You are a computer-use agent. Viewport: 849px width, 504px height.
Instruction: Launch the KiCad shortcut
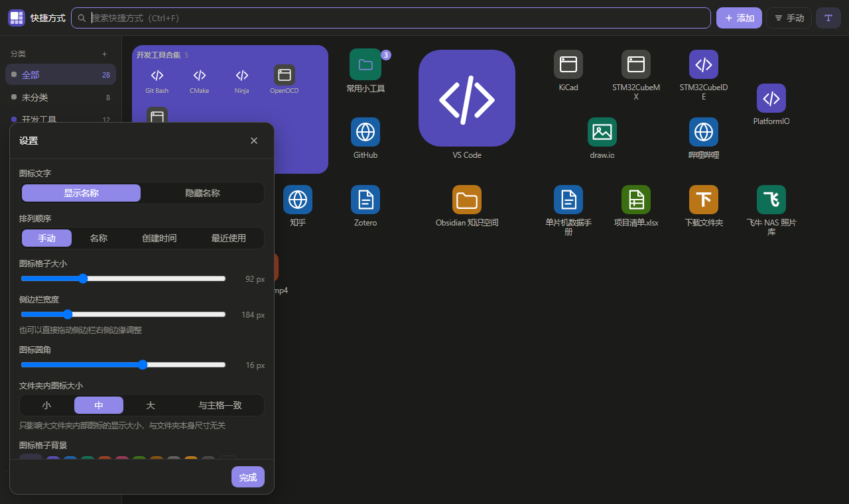[x=568, y=70]
